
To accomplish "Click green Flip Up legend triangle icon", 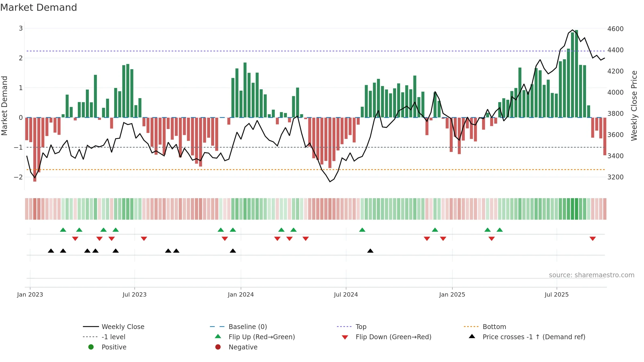I will pyautogui.click(x=218, y=336).
